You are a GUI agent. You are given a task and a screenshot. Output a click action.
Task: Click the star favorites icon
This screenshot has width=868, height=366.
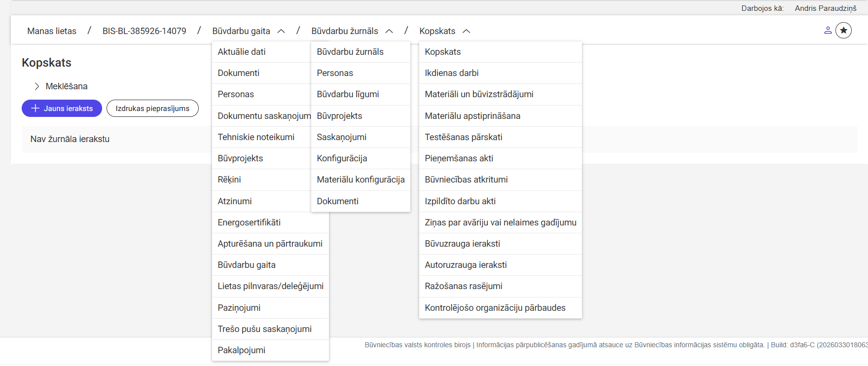click(843, 31)
